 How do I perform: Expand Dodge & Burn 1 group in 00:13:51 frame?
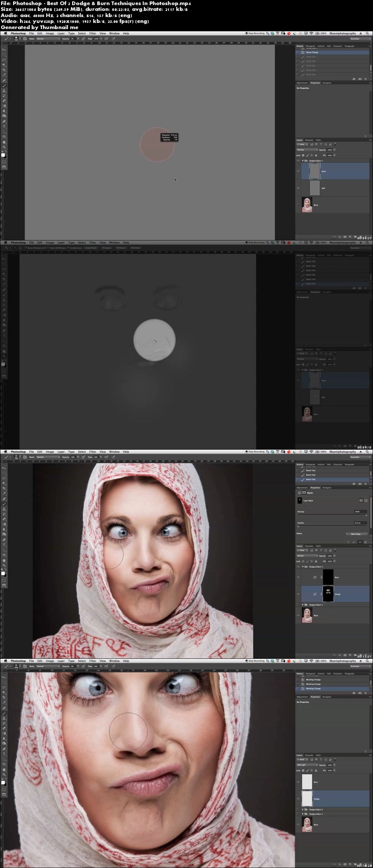coord(303,605)
